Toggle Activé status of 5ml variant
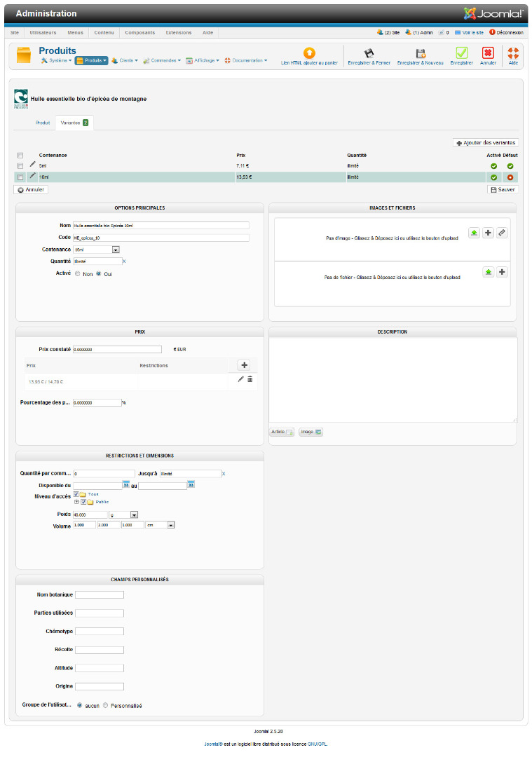The image size is (532, 757). [x=493, y=166]
